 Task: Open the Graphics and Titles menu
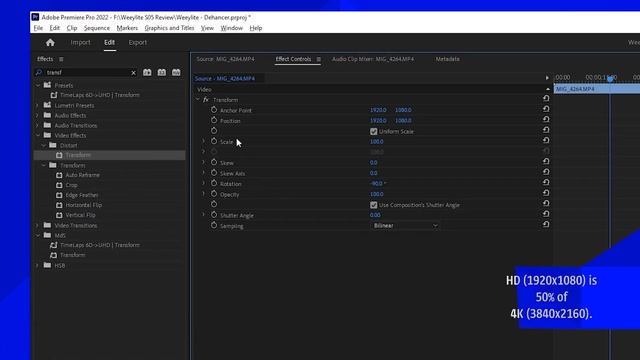[x=169, y=28]
